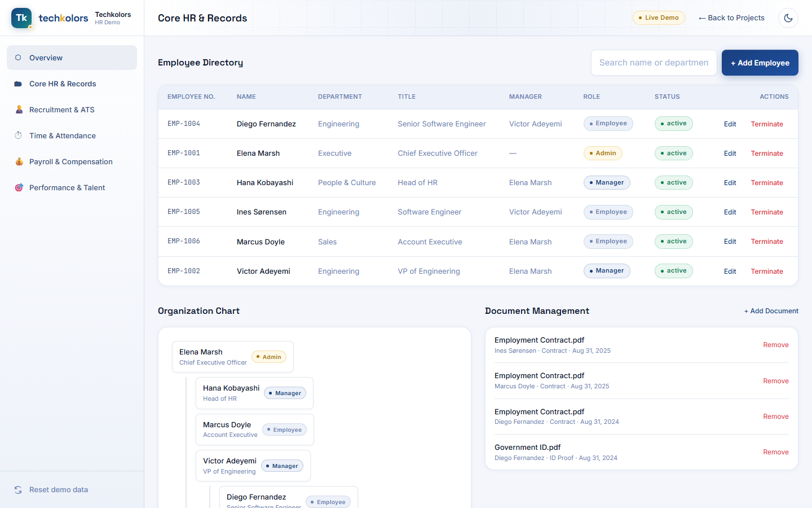Click the VP of Engineering title cell in the directory table
Image resolution: width=812 pixels, height=508 pixels.
429,271
